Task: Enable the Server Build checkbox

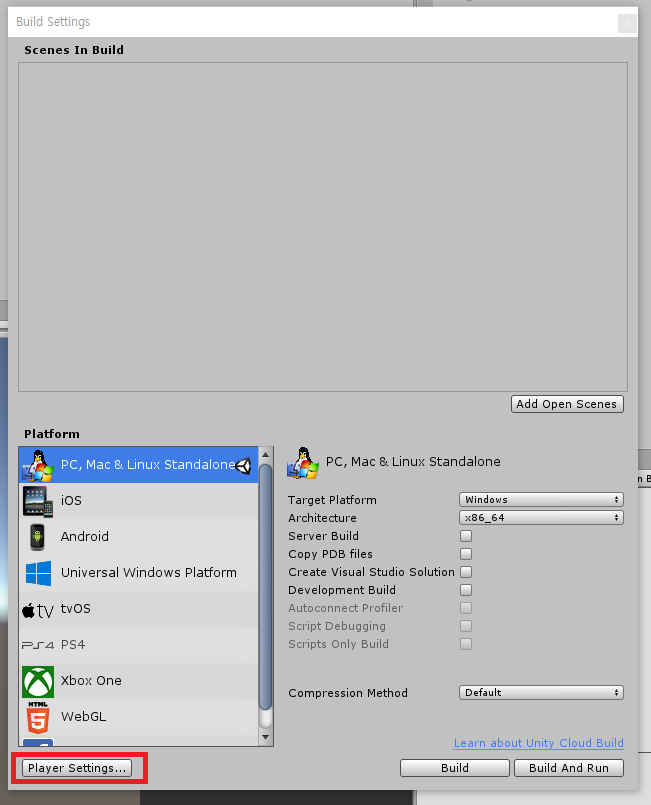Action: click(x=466, y=536)
